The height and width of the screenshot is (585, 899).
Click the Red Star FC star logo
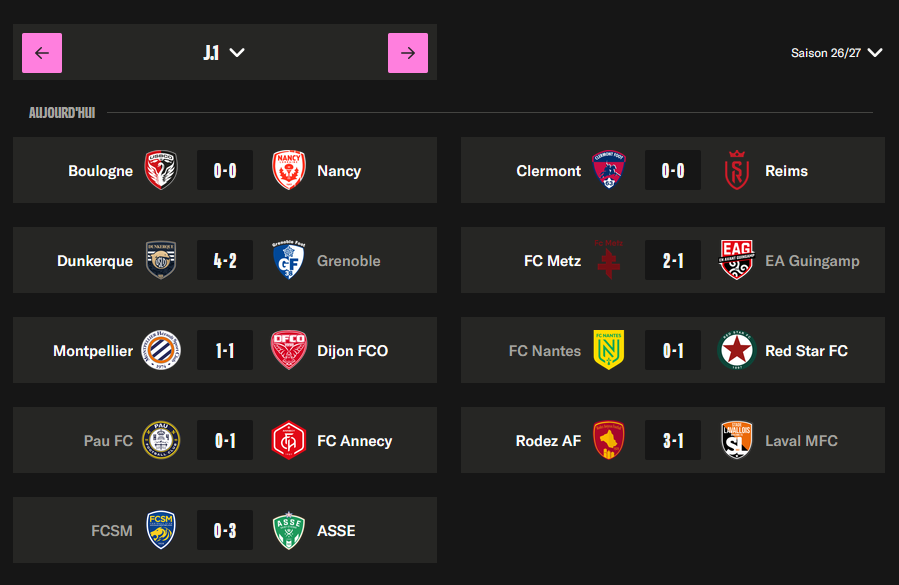737,350
